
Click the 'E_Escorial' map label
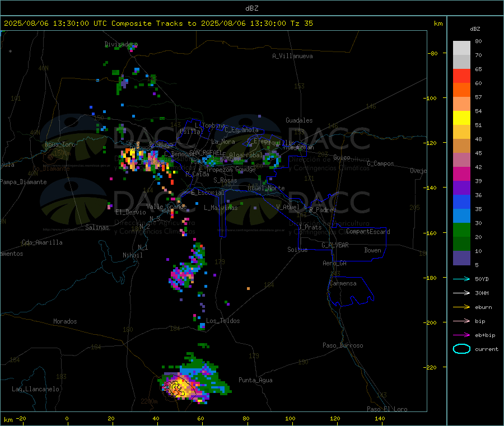(208, 193)
